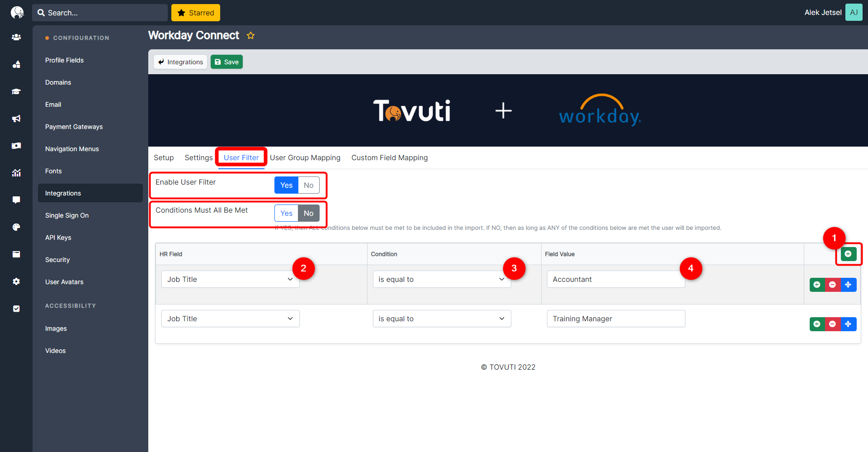Click the Accountant field value input

(616, 279)
